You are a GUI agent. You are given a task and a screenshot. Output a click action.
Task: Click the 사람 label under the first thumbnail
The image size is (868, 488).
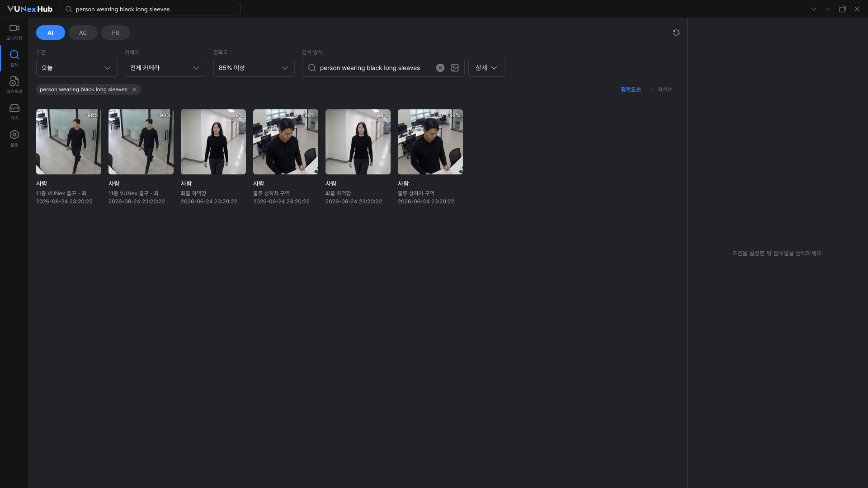(42, 183)
